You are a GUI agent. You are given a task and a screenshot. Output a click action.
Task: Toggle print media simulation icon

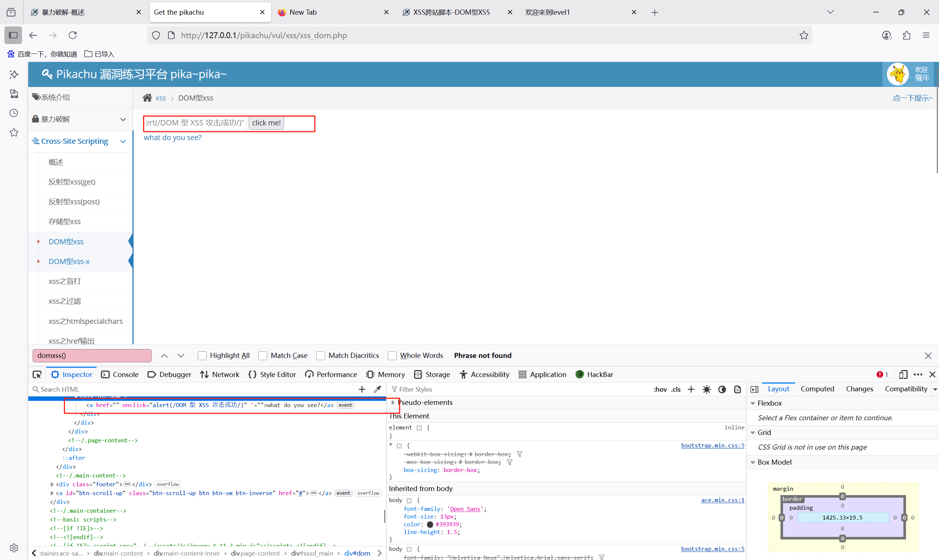[x=738, y=389]
